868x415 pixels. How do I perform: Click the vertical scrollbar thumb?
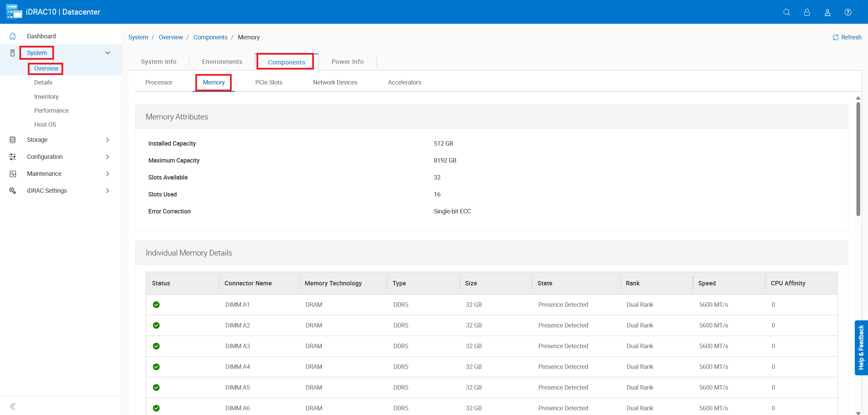858,159
